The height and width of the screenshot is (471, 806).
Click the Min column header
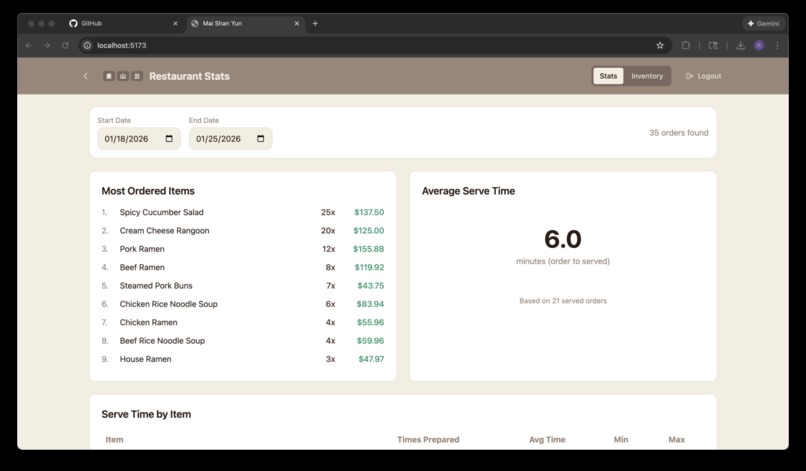(x=621, y=440)
